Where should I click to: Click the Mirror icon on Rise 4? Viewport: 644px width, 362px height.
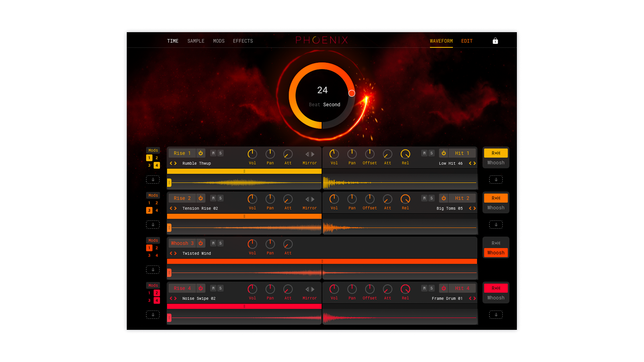click(310, 289)
